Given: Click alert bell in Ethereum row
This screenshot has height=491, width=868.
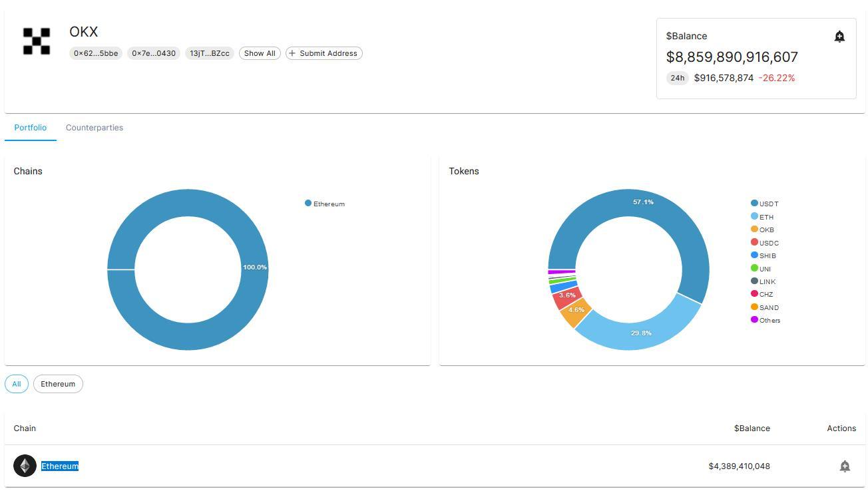Looking at the screenshot, I should point(845,466).
